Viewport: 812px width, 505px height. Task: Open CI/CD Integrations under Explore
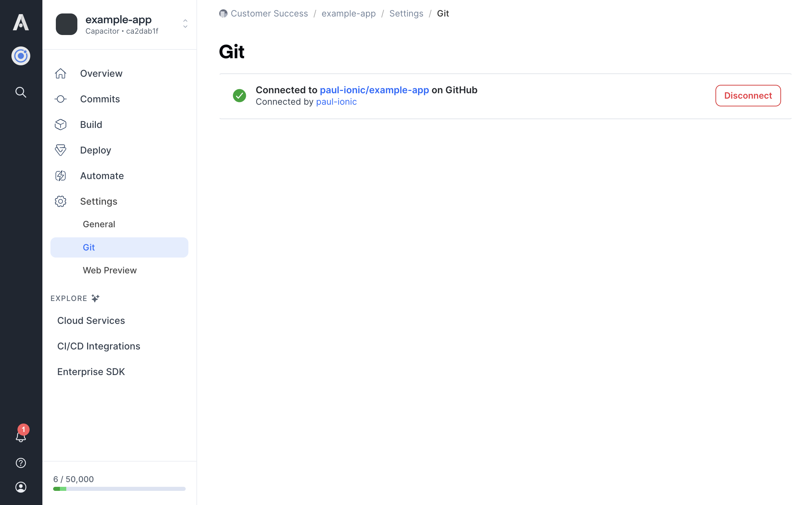[99, 346]
